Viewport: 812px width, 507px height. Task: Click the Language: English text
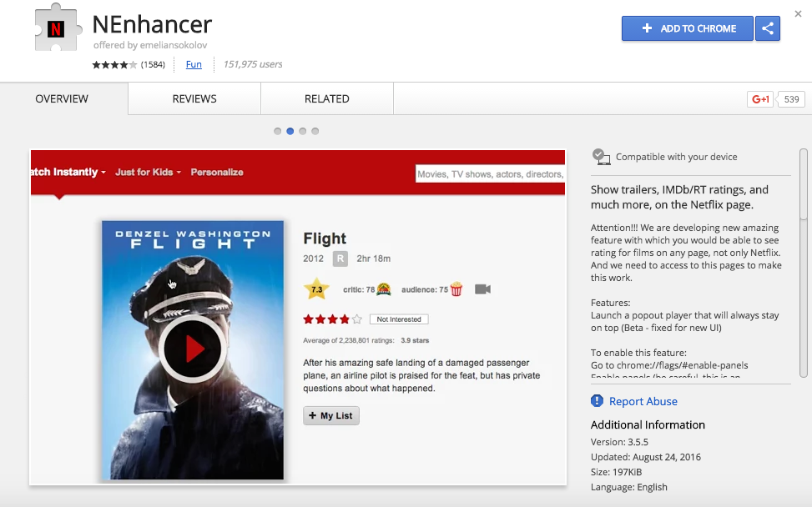[629, 487]
